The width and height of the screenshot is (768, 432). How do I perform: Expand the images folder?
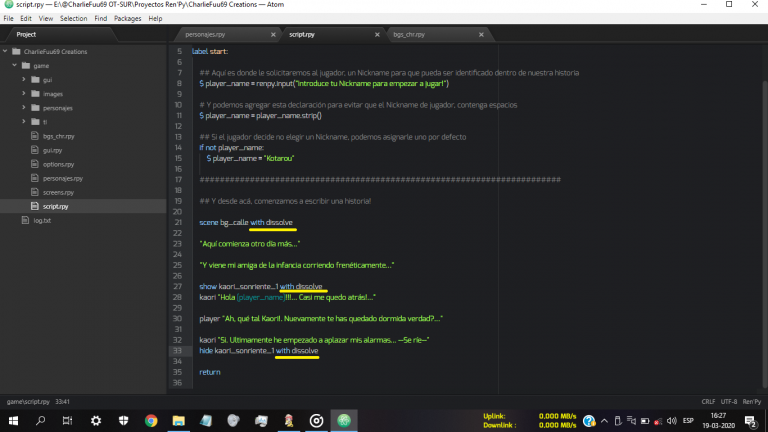tap(23, 93)
